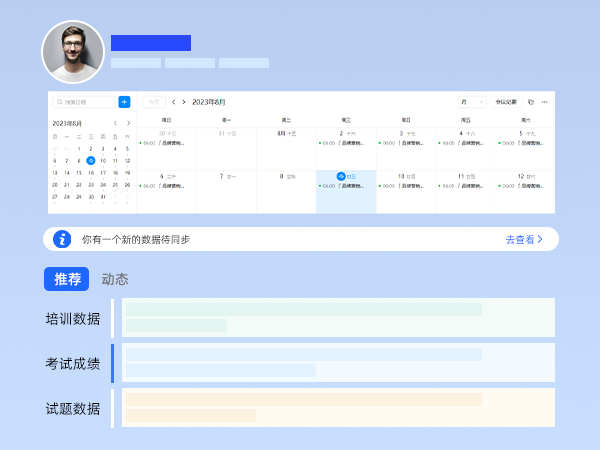The height and width of the screenshot is (450, 600).
Task: Click next month arrow in mini calendar
Action: tap(127, 123)
